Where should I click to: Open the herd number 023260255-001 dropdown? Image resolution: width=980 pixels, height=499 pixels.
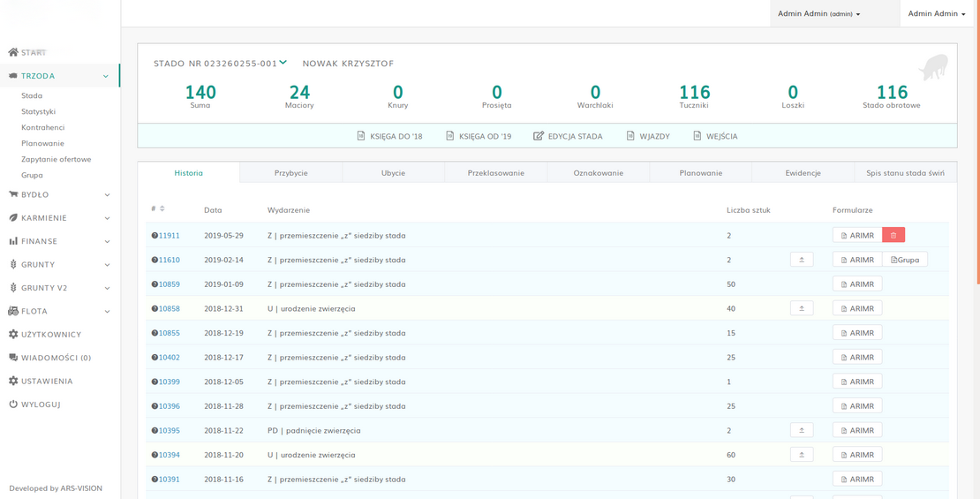tap(283, 63)
